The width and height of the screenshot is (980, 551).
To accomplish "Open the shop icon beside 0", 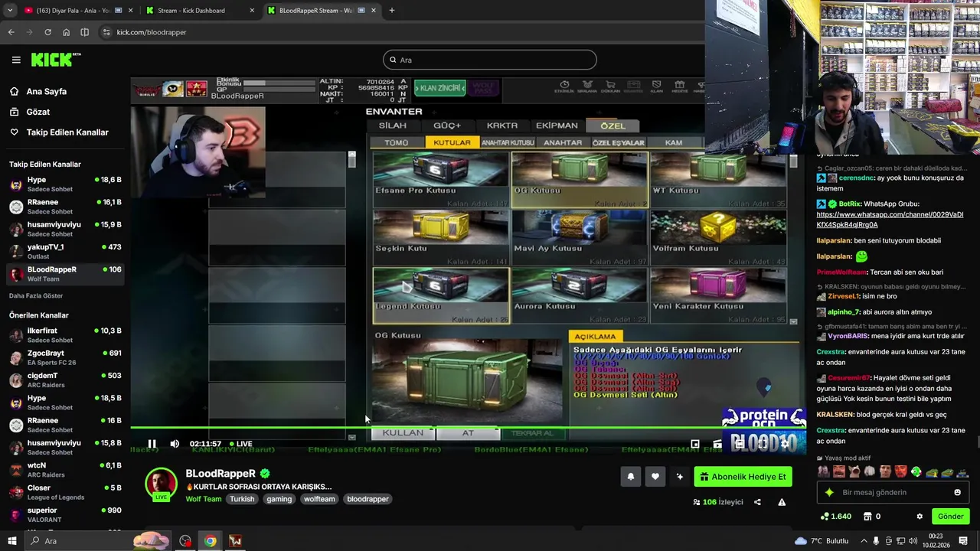I will click(x=867, y=517).
